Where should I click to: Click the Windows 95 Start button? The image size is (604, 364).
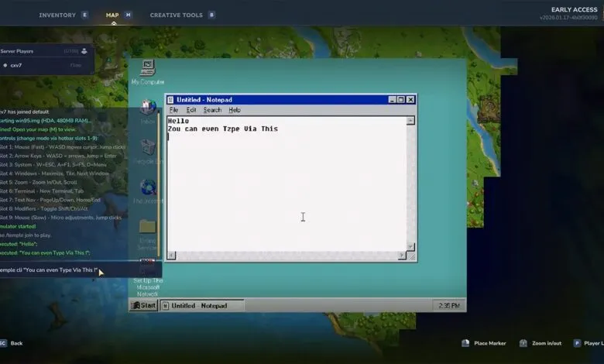[144, 305]
